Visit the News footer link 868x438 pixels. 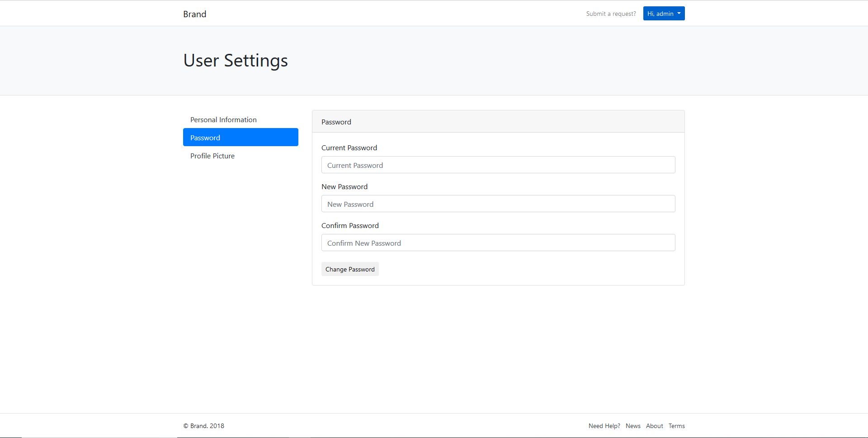pos(632,426)
